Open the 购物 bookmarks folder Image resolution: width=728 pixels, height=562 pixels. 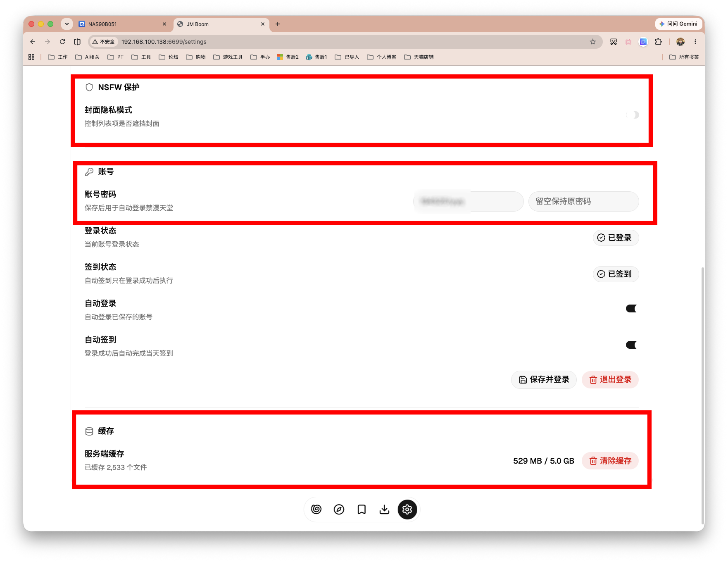click(x=196, y=57)
